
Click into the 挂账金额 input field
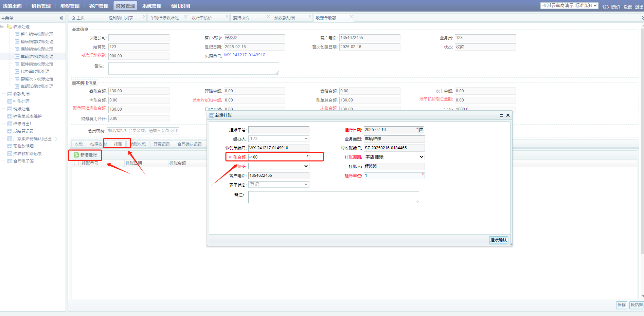point(277,157)
